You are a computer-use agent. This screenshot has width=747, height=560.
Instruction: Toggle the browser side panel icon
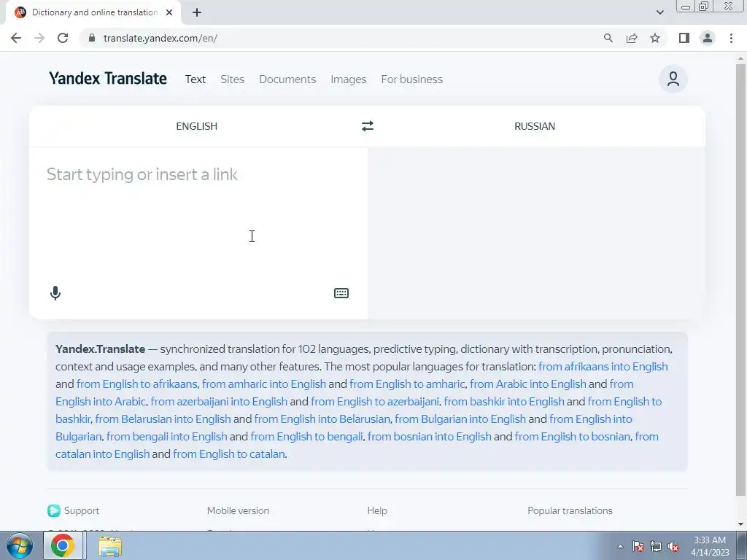(x=684, y=38)
